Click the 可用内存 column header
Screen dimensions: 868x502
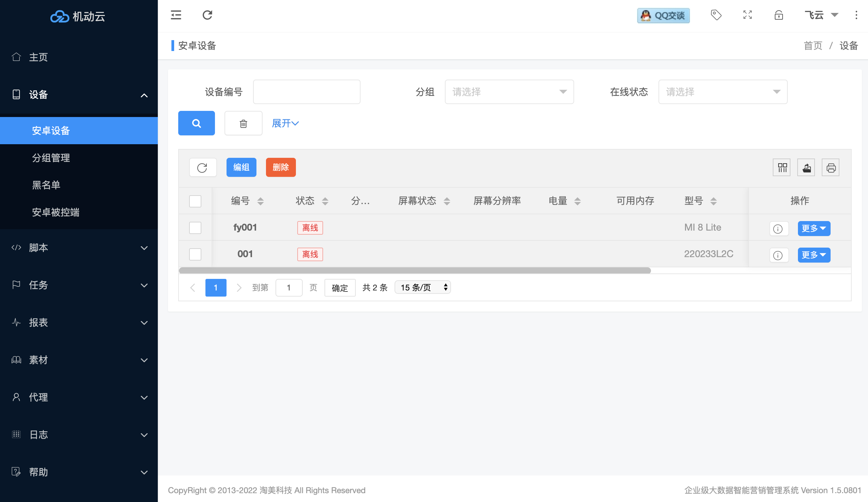coord(635,201)
